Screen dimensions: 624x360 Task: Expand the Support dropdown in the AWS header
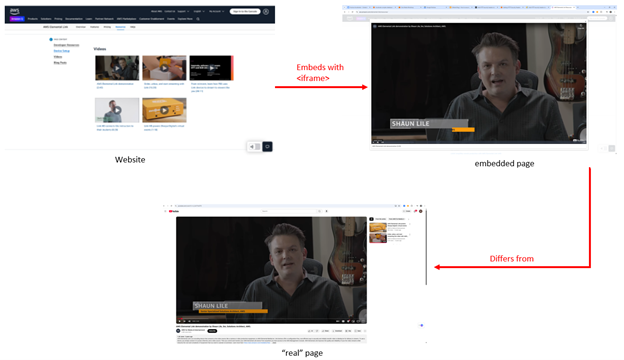coord(183,12)
